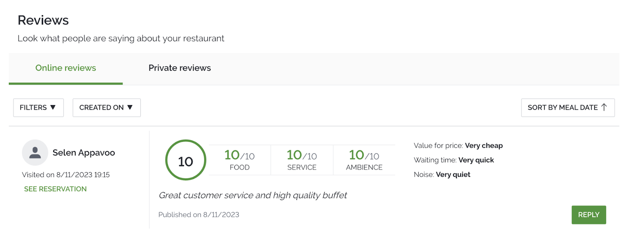644x235 pixels.
Task: Click the Value for price Very cheap label
Action: tap(458, 145)
